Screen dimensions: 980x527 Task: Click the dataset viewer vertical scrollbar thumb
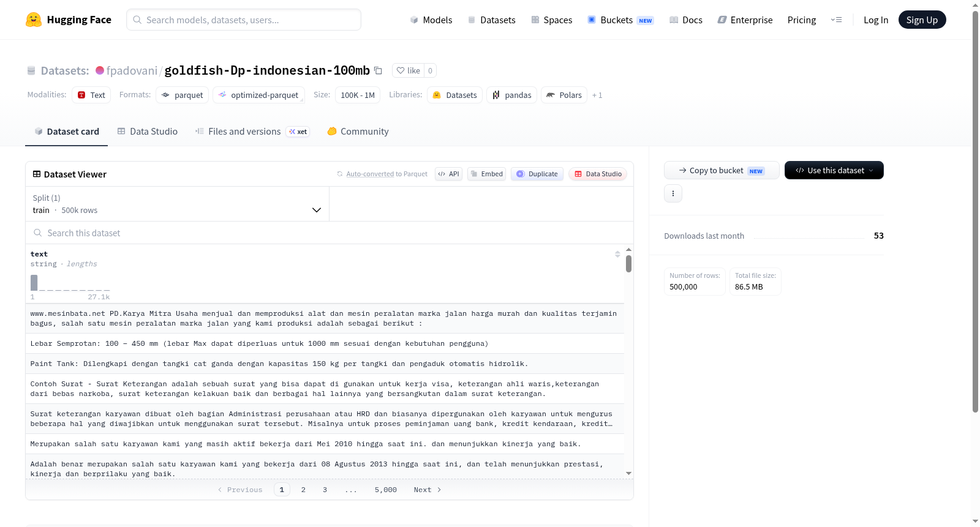coord(628,264)
